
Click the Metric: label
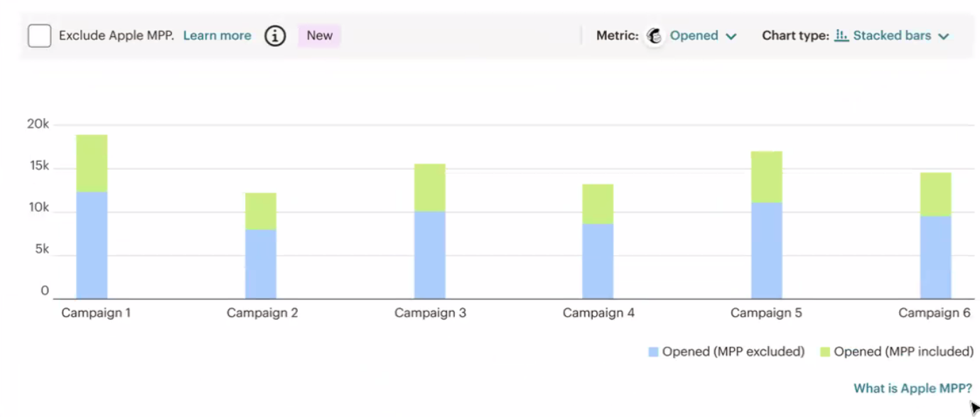click(618, 36)
